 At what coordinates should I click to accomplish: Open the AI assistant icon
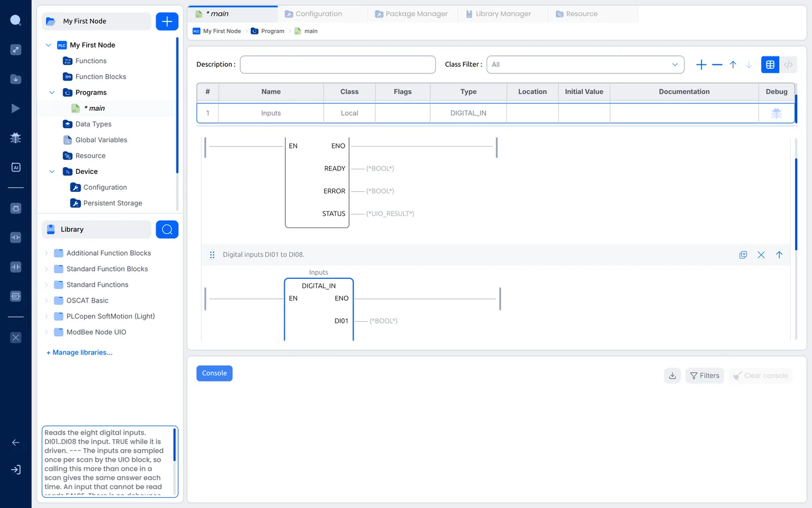coord(16,167)
